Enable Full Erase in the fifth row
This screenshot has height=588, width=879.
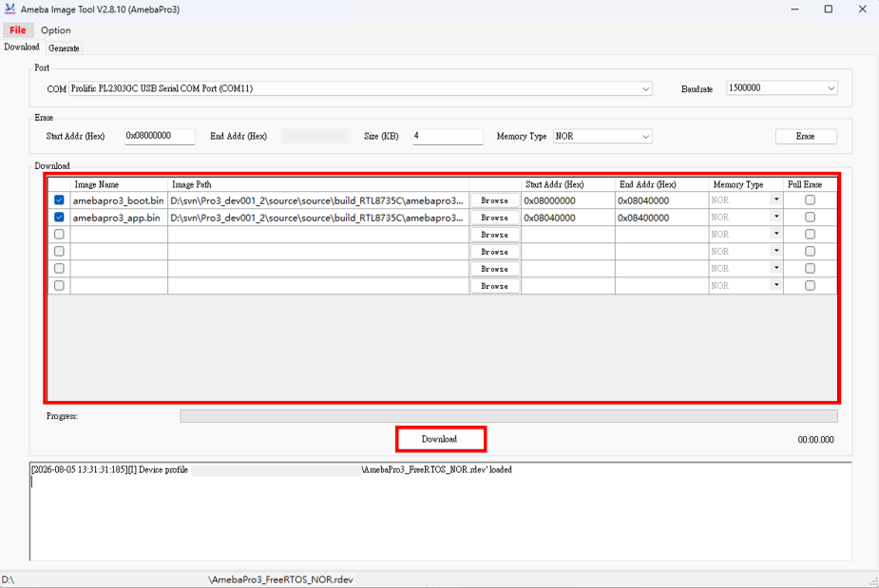pos(810,269)
